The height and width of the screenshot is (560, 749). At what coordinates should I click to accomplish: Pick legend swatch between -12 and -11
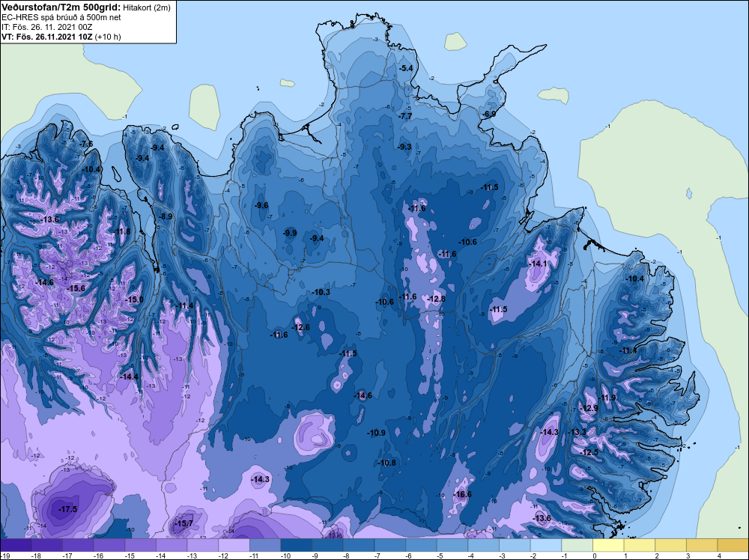234,545
